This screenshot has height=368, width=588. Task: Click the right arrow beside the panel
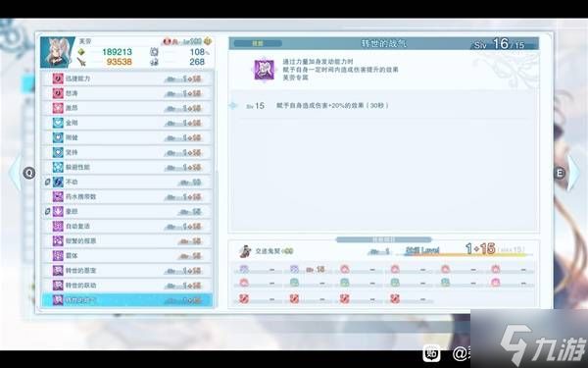[573, 174]
